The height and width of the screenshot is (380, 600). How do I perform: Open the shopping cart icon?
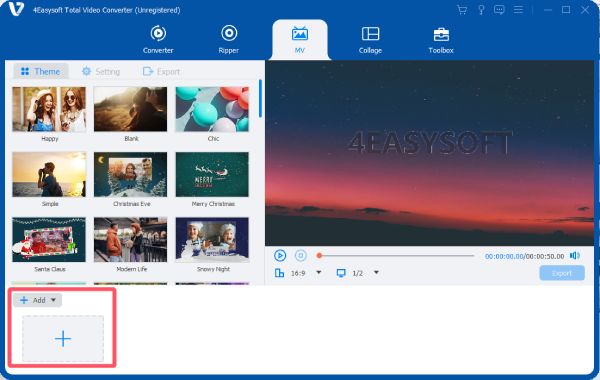pos(462,10)
